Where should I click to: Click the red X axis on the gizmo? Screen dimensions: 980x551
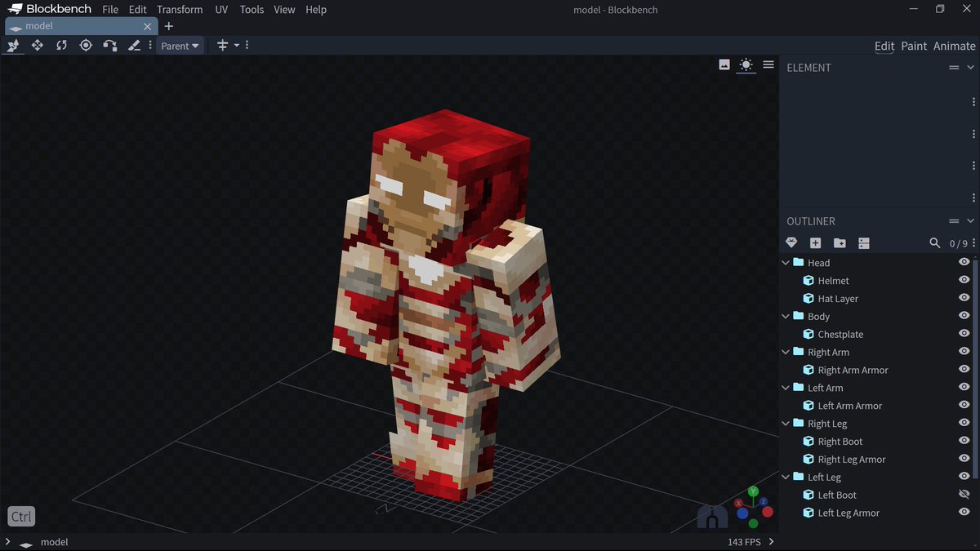pos(740,503)
